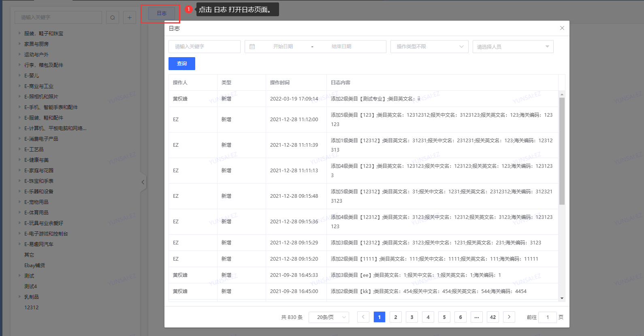Go to page 42
Image resolution: width=644 pixels, height=336 pixels.
pos(493,317)
